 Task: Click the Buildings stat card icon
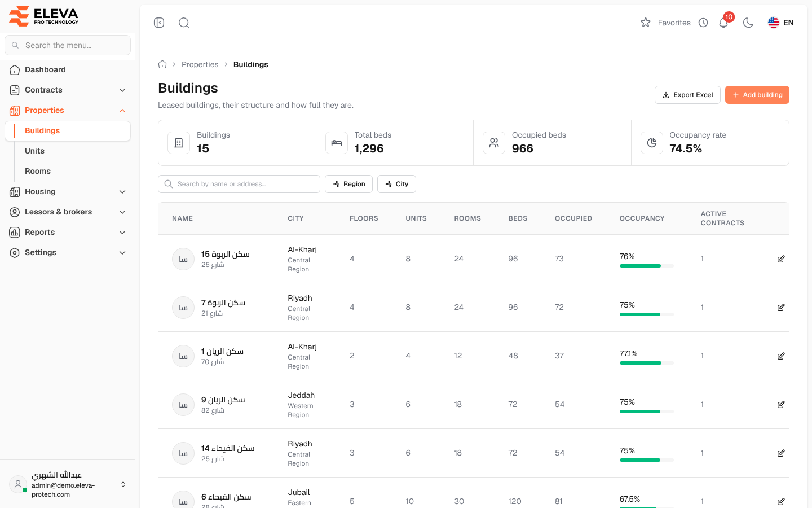(179, 143)
